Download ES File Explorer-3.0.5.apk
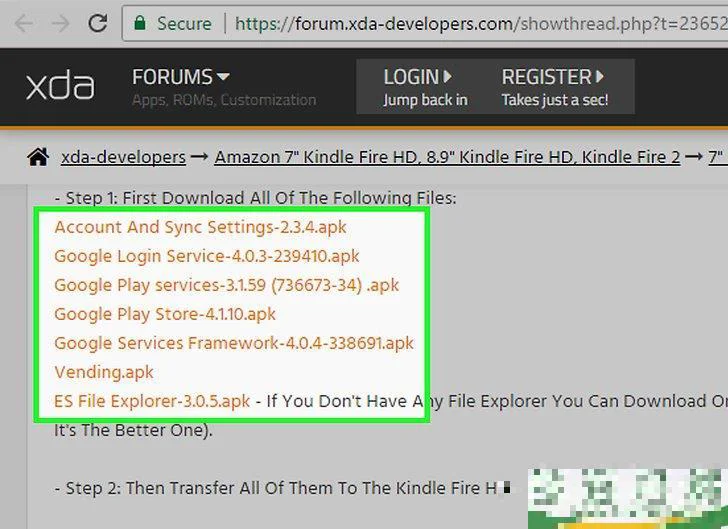The image size is (728, 529). pyautogui.click(x=152, y=401)
